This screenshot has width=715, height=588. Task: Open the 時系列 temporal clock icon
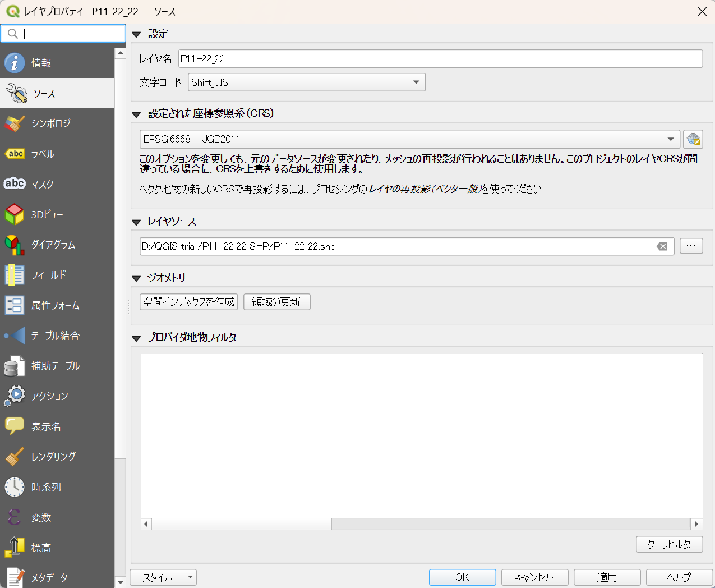pos(15,487)
